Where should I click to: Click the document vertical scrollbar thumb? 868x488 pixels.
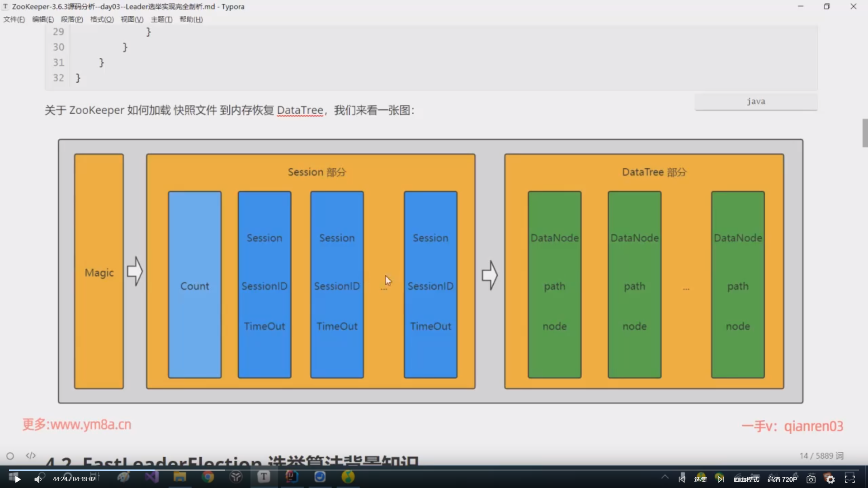865,133
